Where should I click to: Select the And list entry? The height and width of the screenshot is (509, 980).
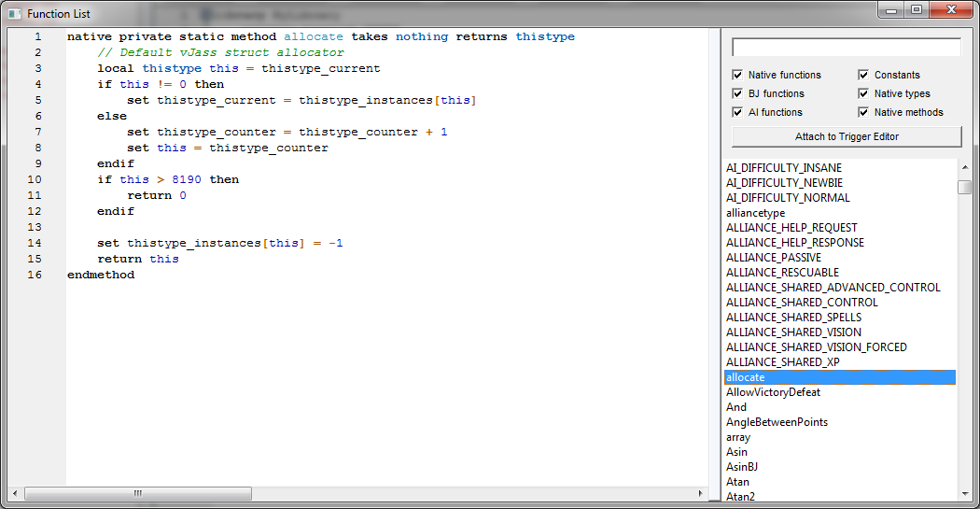click(x=839, y=407)
